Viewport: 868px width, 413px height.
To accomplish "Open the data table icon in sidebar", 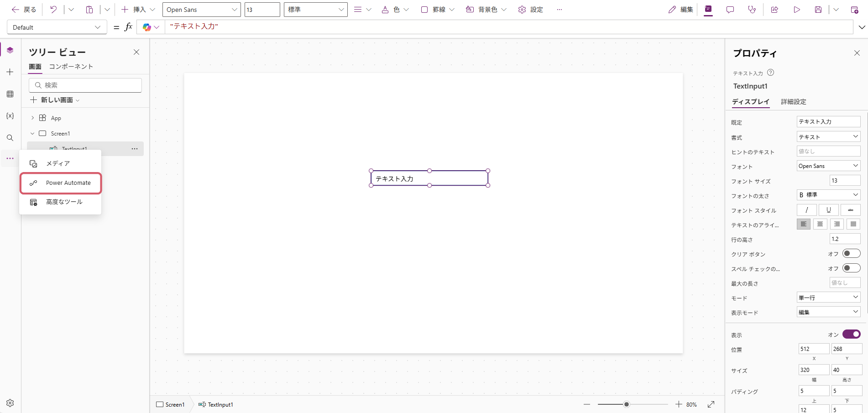I will [x=10, y=94].
